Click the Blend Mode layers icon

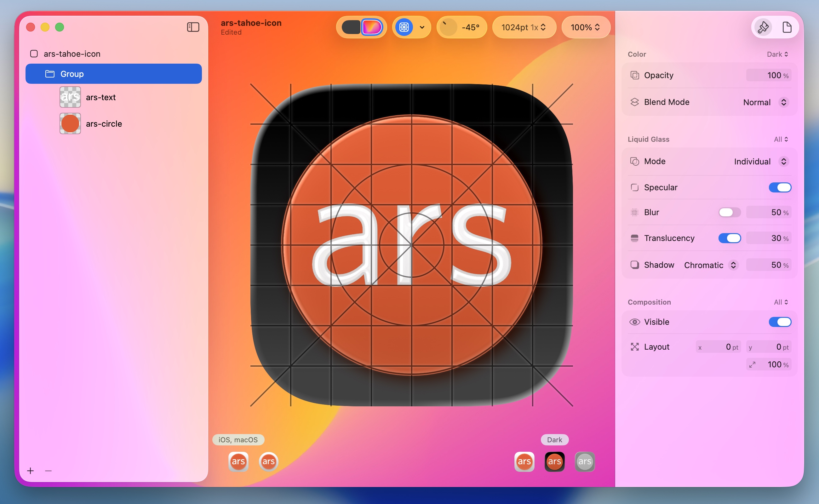click(x=634, y=102)
